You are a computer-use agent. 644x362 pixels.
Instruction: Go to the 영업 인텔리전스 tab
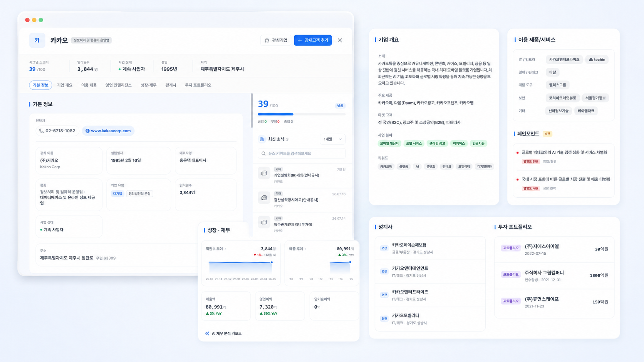pyautogui.click(x=119, y=85)
